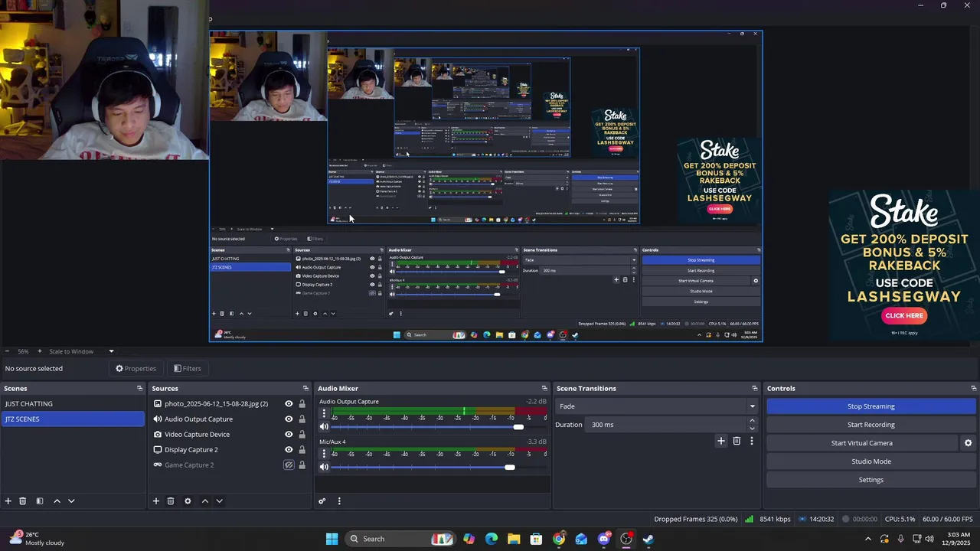
Task: Hide the Display Capture 2 source
Action: pyautogui.click(x=289, y=450)
